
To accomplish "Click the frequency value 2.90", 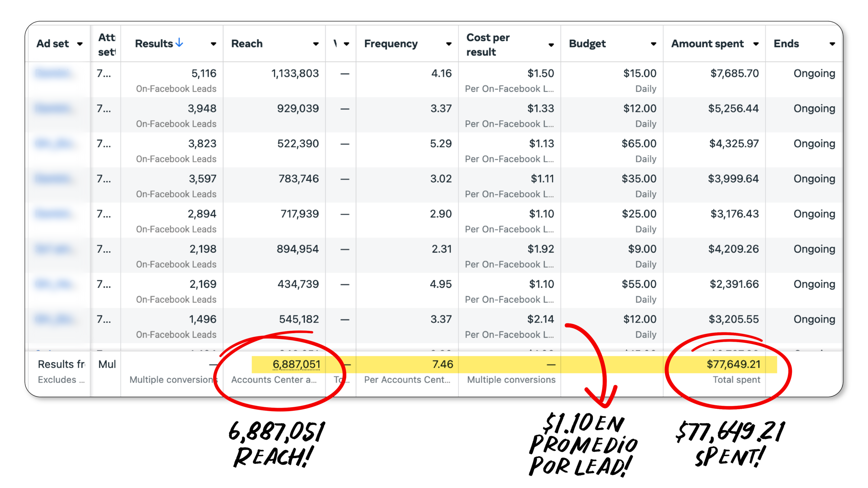I will (441, 214).
